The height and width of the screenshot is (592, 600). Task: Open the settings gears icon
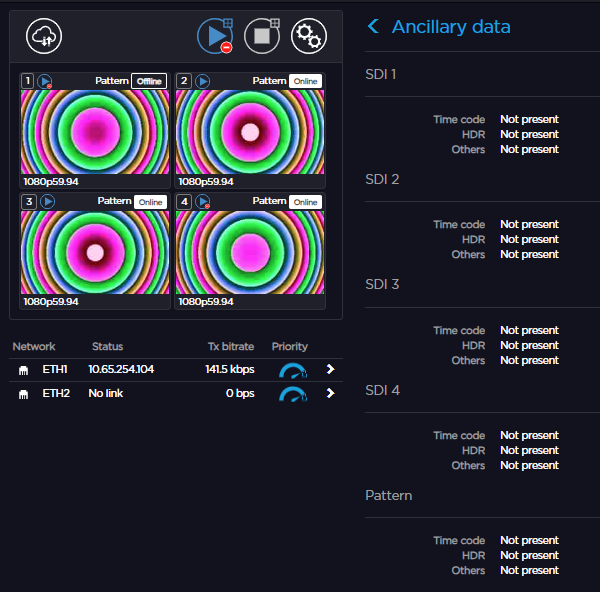coord(308,36)
